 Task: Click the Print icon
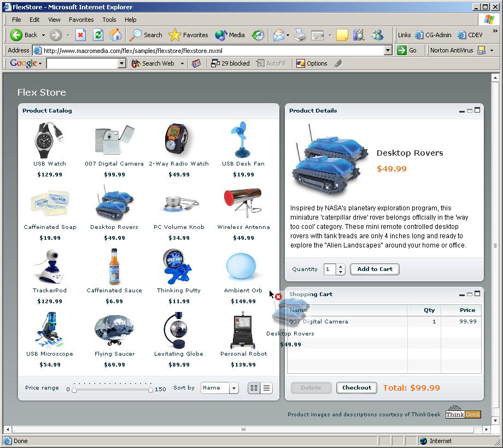pyautogui.click(x=300, y=35)
